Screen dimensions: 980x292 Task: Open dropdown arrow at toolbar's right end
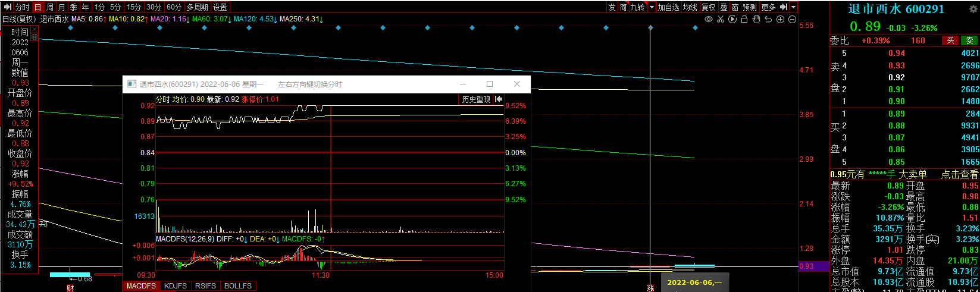coord(793,7)
